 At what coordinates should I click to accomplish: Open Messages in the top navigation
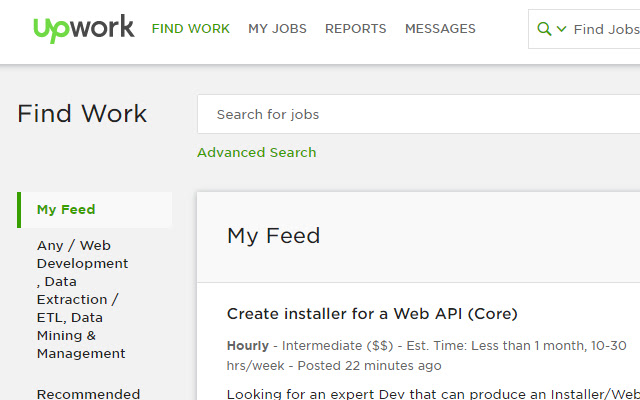click(440, 29)
